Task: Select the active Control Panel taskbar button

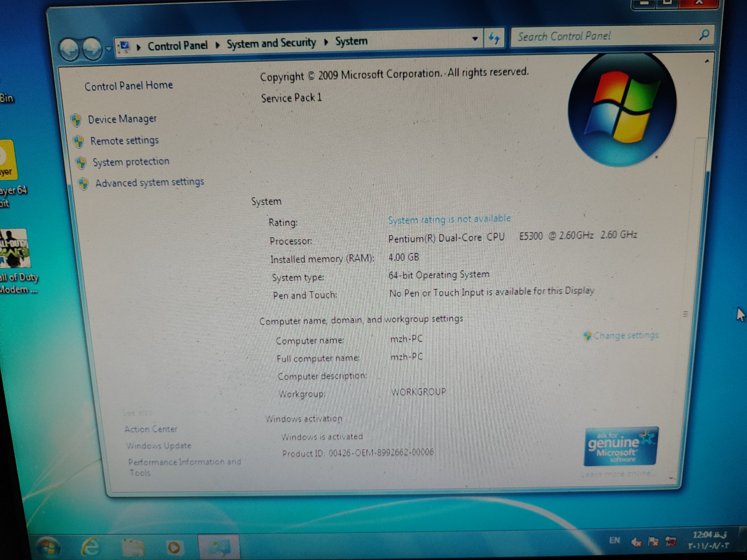Action: tap(219, 547)
